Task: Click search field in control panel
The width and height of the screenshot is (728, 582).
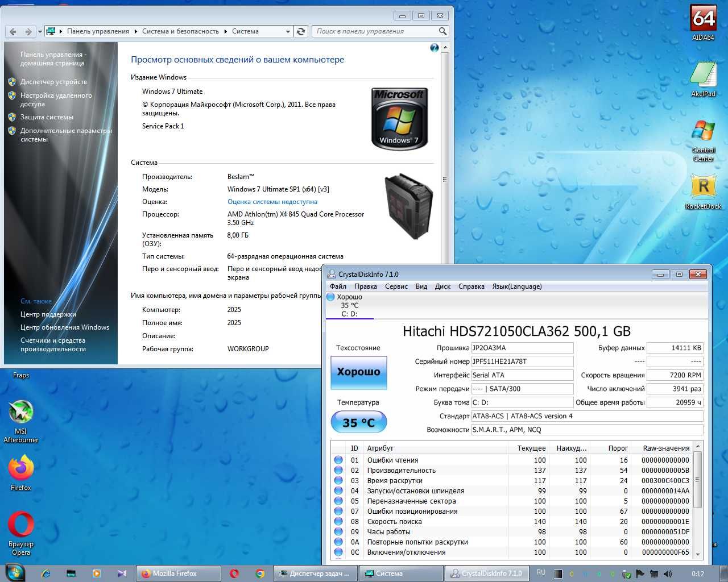Action: [x=375, y=31]
